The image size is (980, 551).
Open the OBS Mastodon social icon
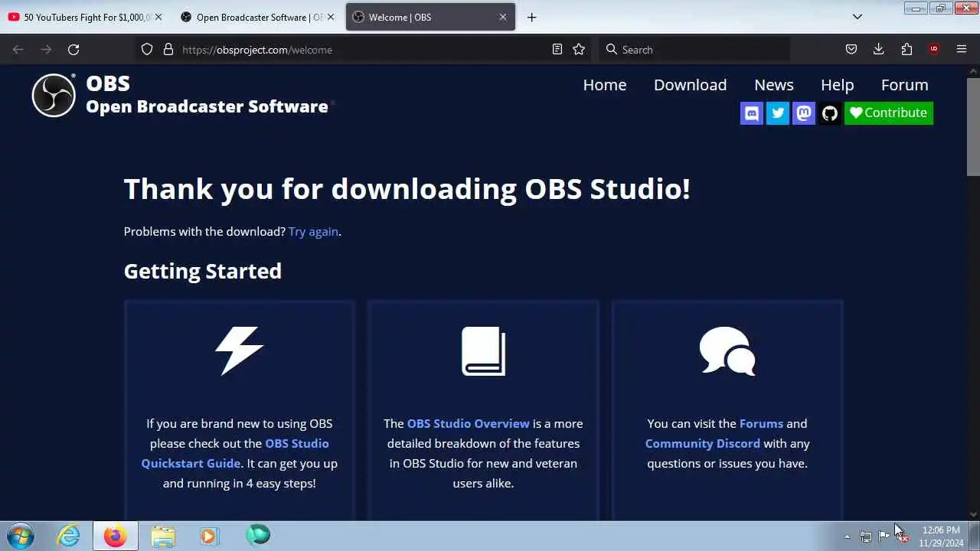click(x=804, y=113)
